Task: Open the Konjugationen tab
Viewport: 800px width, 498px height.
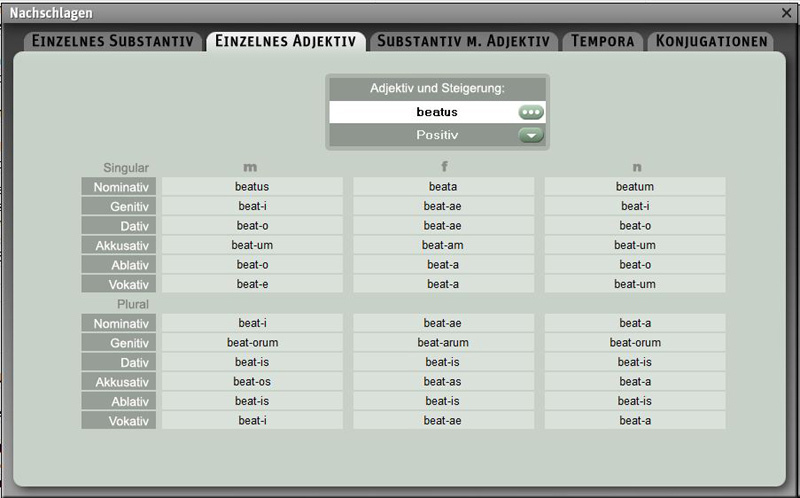Action: [711, 41]
